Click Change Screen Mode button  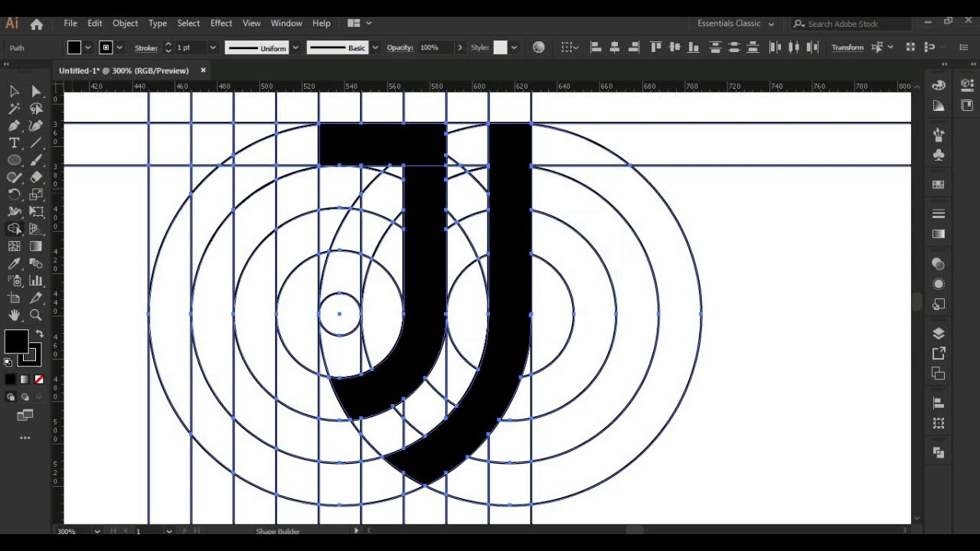click(24, 416)
